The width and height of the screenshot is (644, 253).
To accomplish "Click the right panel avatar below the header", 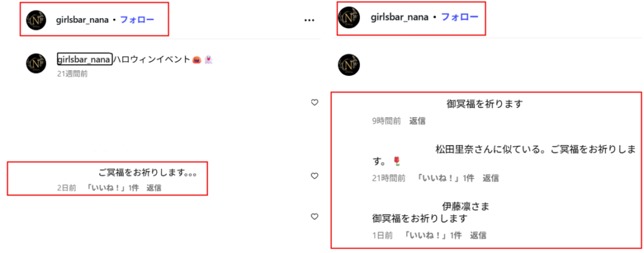I will pyautogui.click(x=348, y=65).
